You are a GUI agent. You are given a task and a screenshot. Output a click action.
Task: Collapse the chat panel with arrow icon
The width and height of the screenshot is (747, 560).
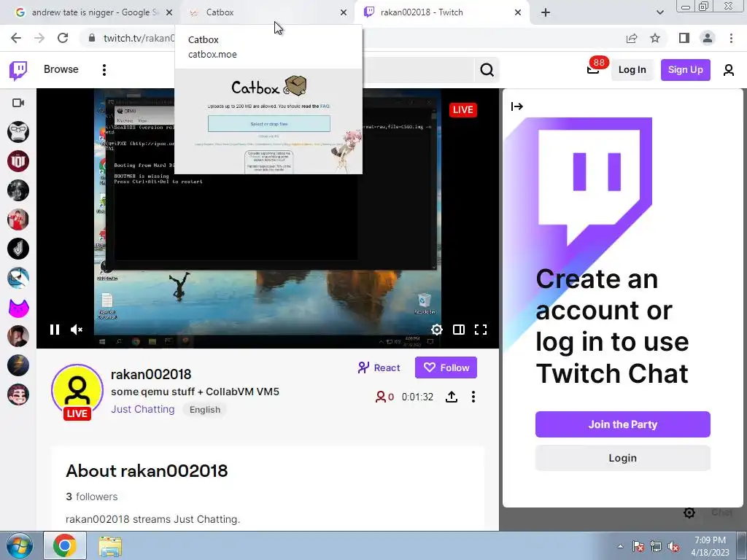[x=517, y=106]
